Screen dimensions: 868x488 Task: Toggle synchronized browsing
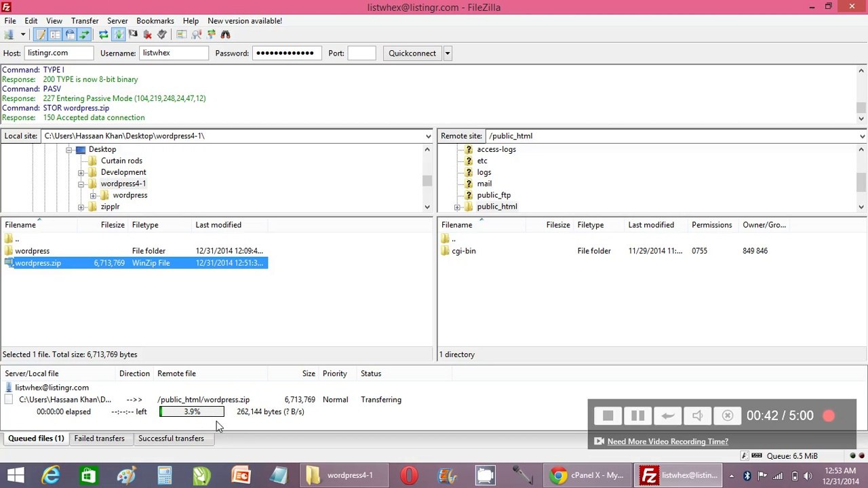tap(212, 35)
